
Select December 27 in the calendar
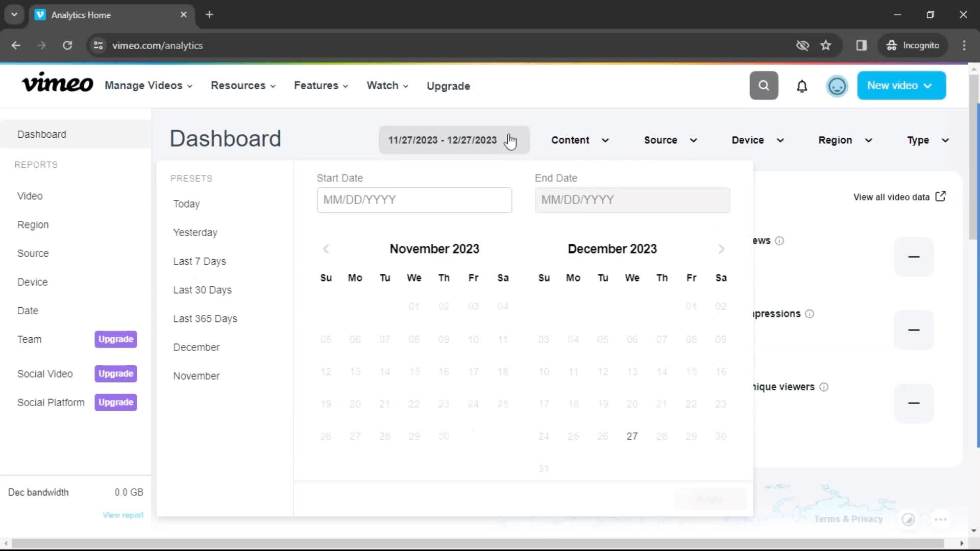coord(632,436)
